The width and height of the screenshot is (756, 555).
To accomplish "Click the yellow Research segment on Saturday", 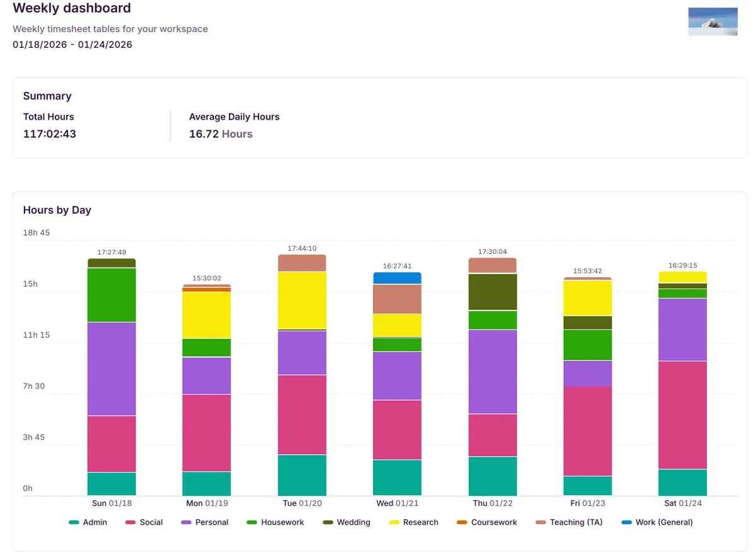I will coord(683,277).
